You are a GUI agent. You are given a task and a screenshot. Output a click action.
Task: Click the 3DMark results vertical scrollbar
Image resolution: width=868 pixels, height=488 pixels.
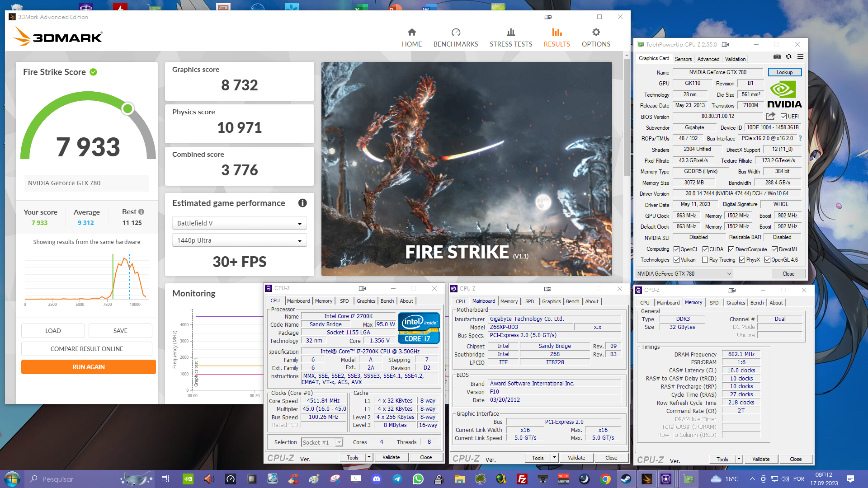pos(626,117)
